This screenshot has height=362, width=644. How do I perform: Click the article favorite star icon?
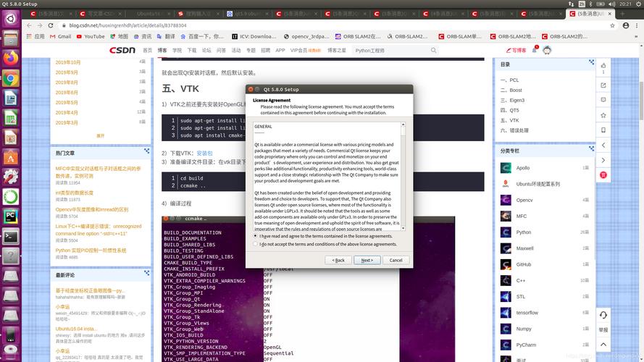point(603,115)
